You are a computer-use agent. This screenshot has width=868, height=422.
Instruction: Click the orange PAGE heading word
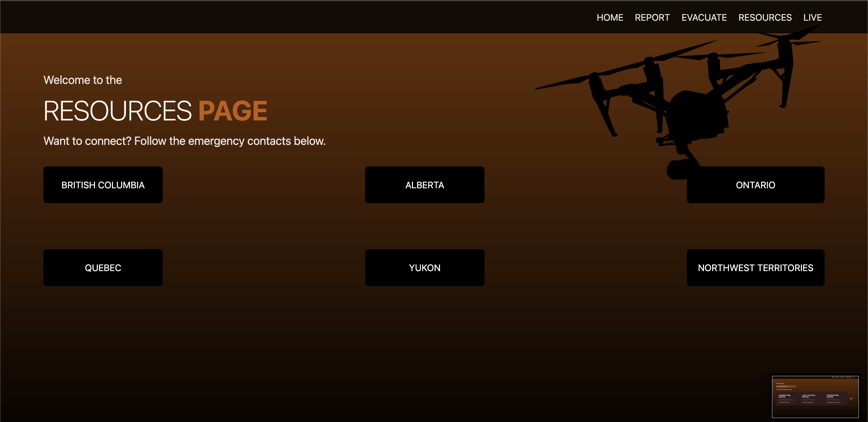pyautogui.click(x=232, y=111)
